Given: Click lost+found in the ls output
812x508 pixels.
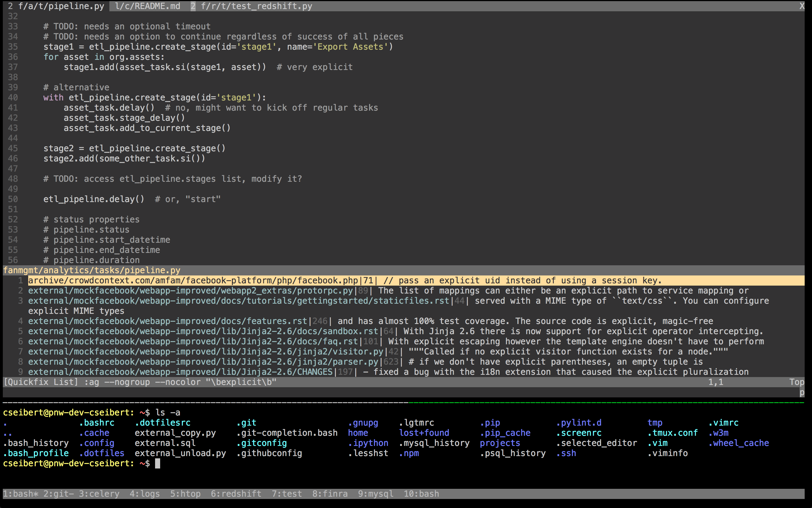Looking at the screenshot, I should pyautogui.click(x=424, y=433).
